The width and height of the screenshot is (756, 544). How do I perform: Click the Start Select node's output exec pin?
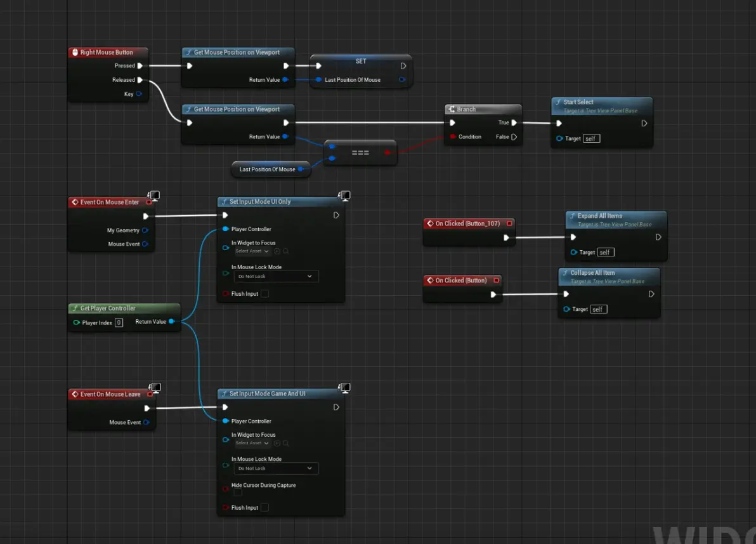tap(644, 123)
